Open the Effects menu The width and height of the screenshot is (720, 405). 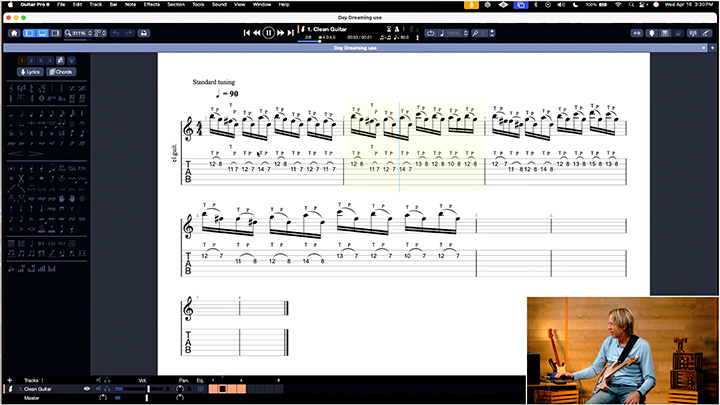click(x=152, y=4)
